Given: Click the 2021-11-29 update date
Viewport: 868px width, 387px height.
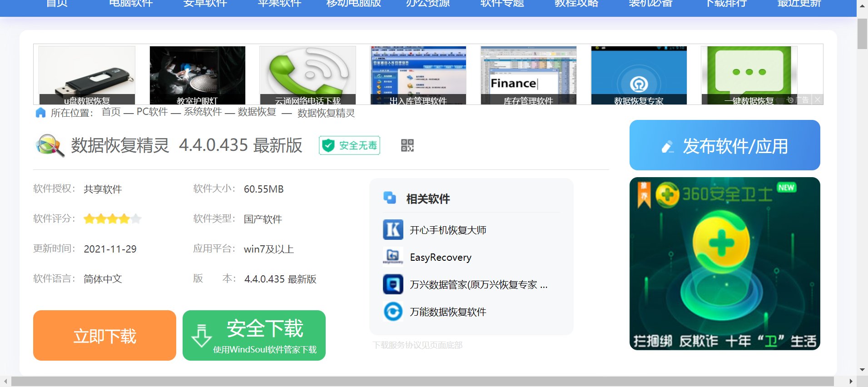Looking at the screenshot, I should 110,249.
